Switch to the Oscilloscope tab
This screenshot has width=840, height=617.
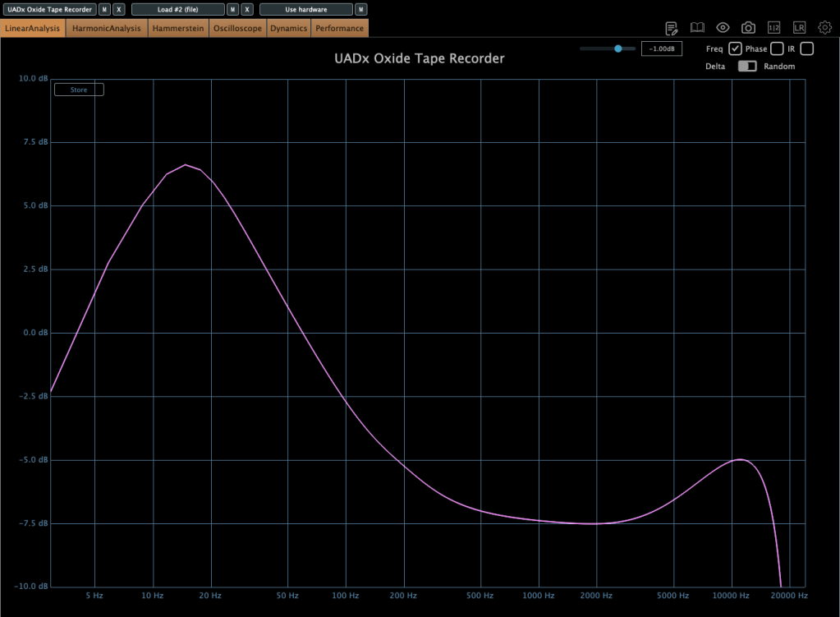[237, 29]
